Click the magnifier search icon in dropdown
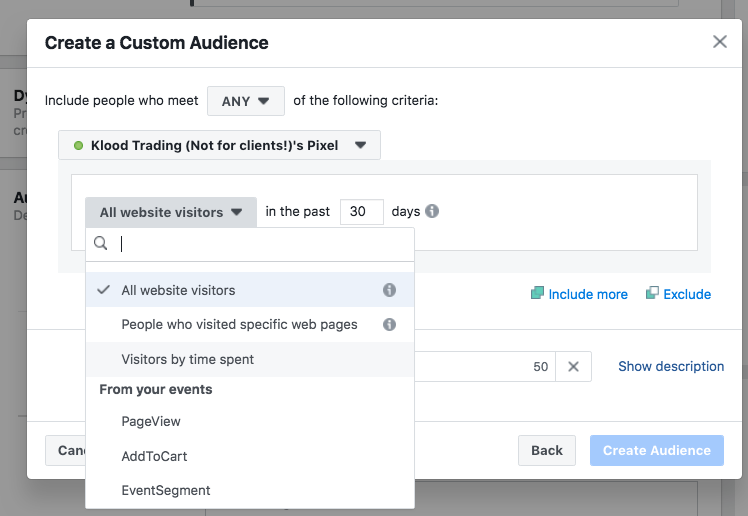 pos(101,244)
